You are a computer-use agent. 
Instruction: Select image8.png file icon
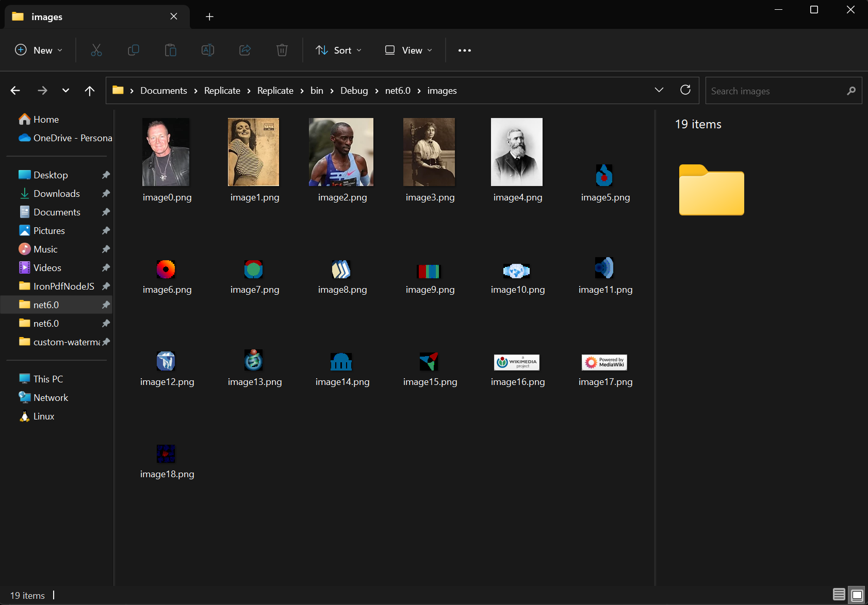click(341, 269)
